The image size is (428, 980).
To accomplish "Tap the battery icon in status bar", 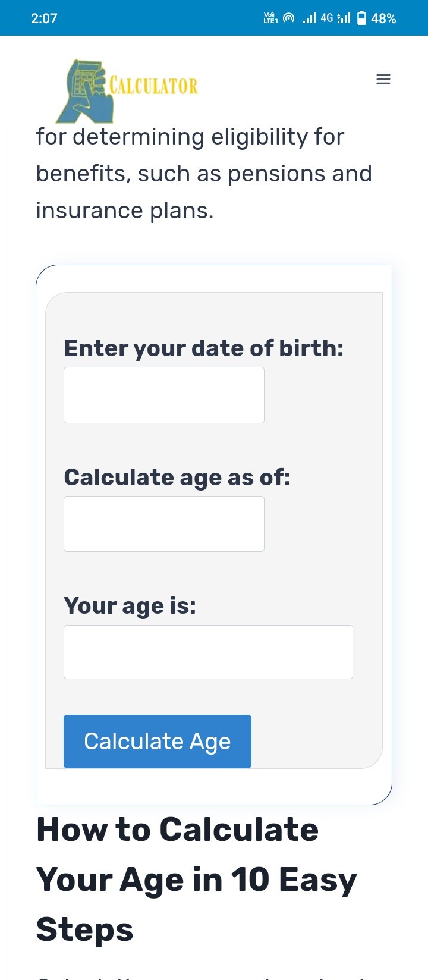I will tap(361, 18).
